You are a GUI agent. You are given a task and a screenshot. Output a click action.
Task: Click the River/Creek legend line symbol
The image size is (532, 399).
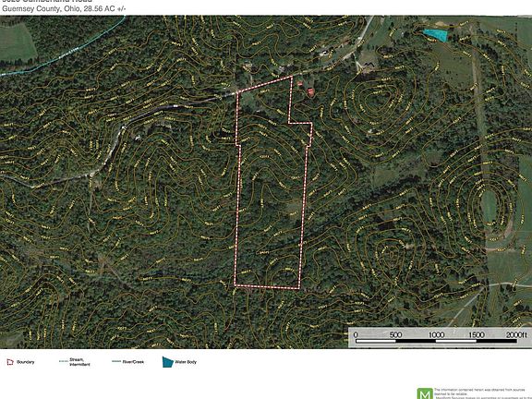tap(116, 361)
